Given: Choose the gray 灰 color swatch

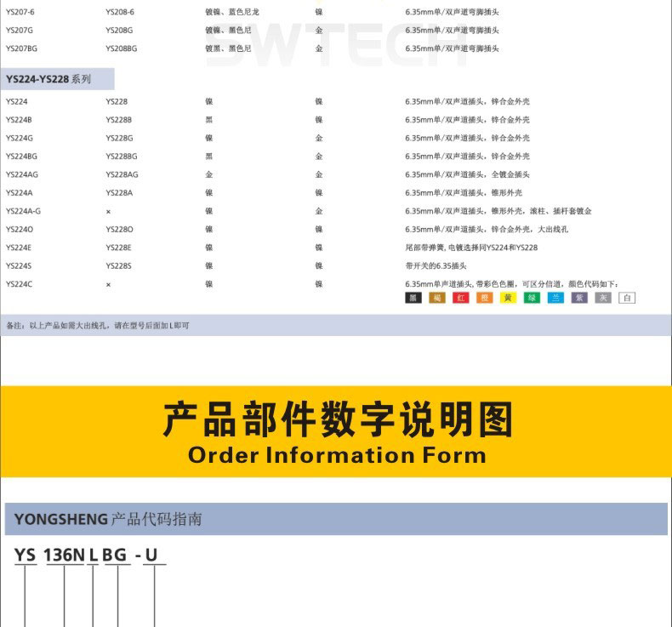Looking at the screenshot, I should (603, 298).
